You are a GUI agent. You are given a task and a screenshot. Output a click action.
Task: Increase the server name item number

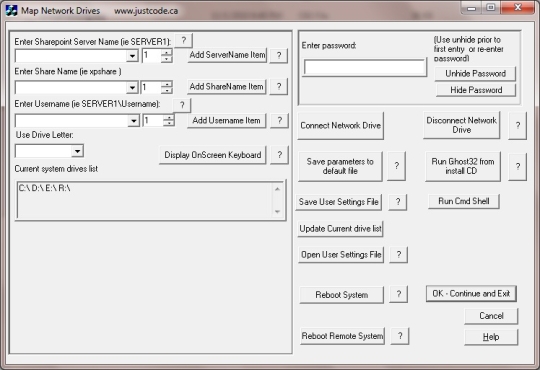pos(167,52)
